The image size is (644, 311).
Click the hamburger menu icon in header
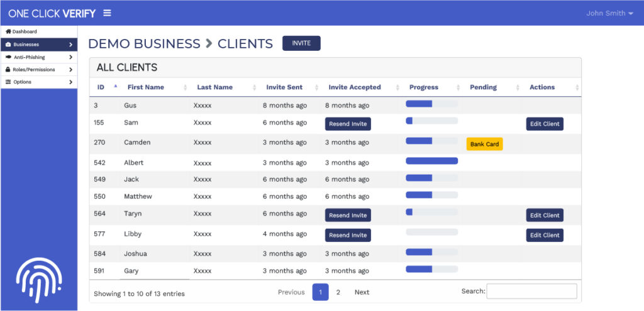tap(107, 13)
